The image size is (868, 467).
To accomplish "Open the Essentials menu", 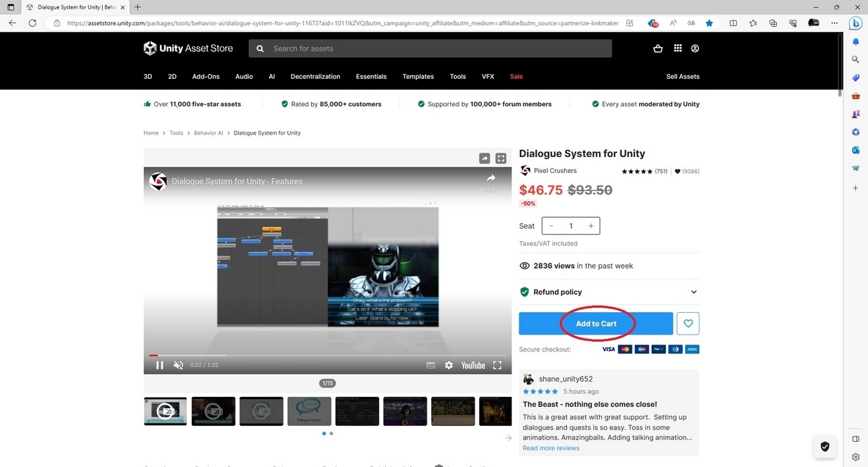I will 371,77.
